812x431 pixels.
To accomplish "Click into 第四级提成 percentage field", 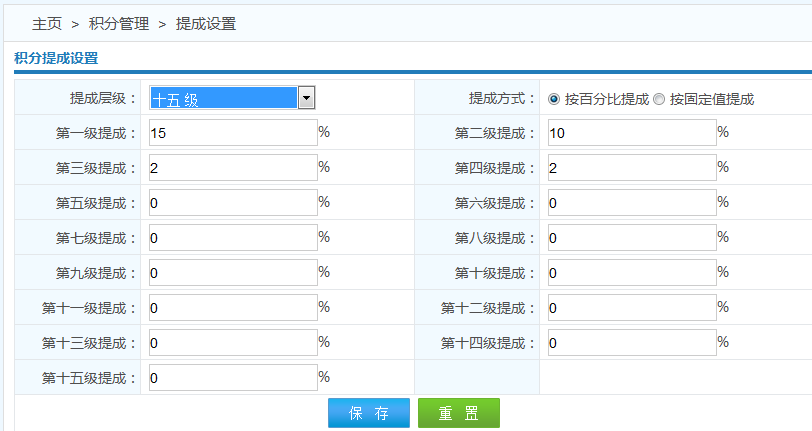I will pyautogui.click(x=632, y=168).
